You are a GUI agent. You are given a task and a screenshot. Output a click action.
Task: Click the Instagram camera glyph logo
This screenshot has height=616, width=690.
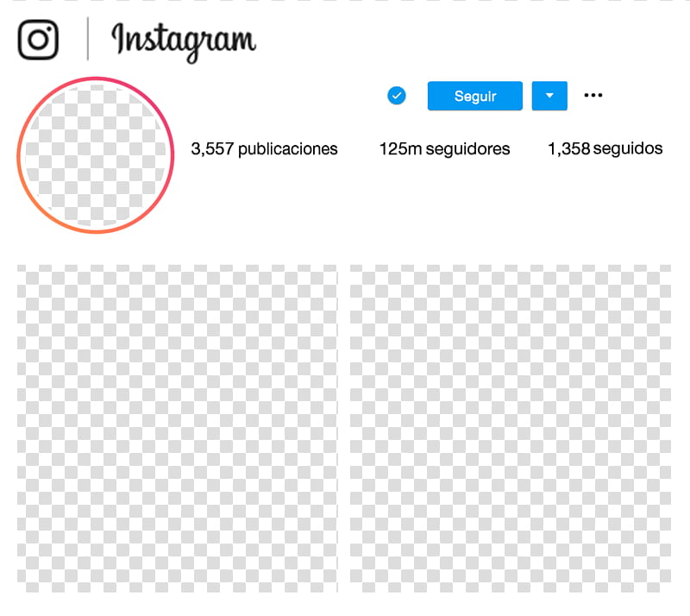click(38, 39)
